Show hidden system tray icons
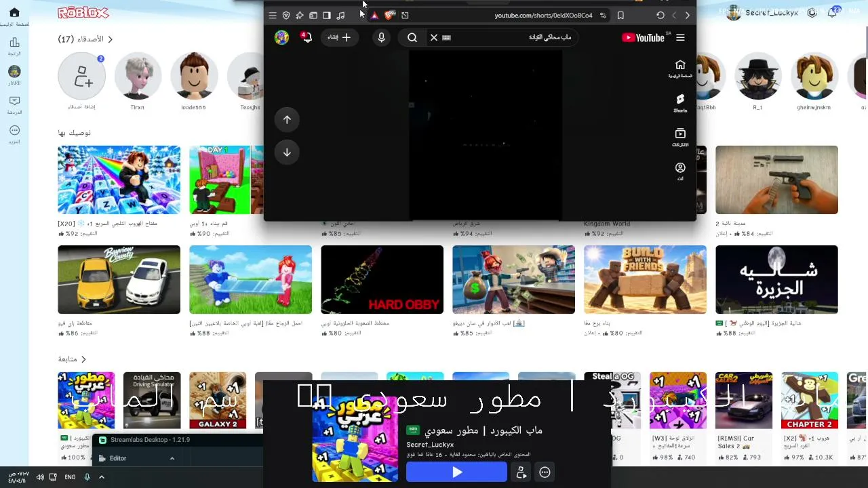The image size is (868, 488). tap(102, 477)
